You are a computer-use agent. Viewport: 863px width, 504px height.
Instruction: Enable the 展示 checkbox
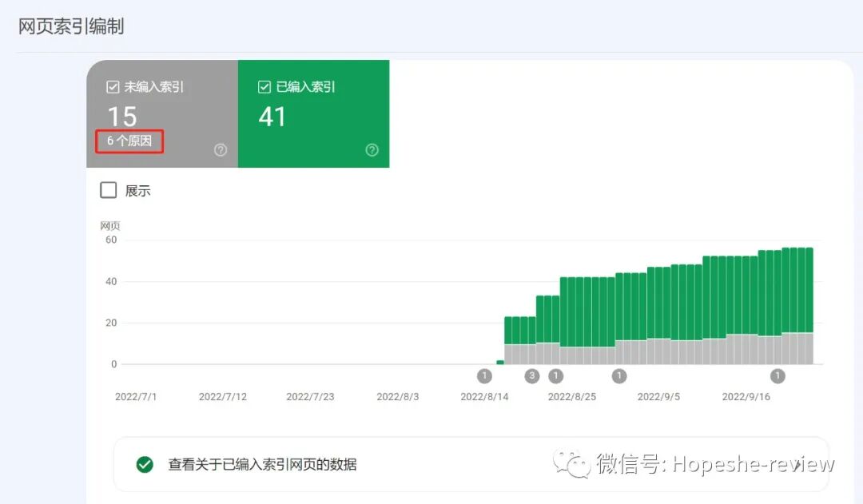[x=108, y=190]
